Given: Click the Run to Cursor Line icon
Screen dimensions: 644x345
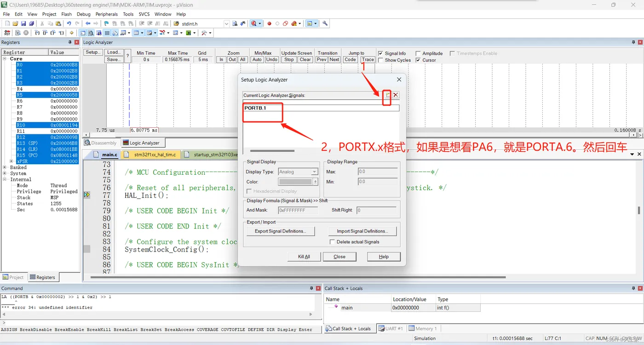Looking at the screenshot, I should tap(61, 33).
